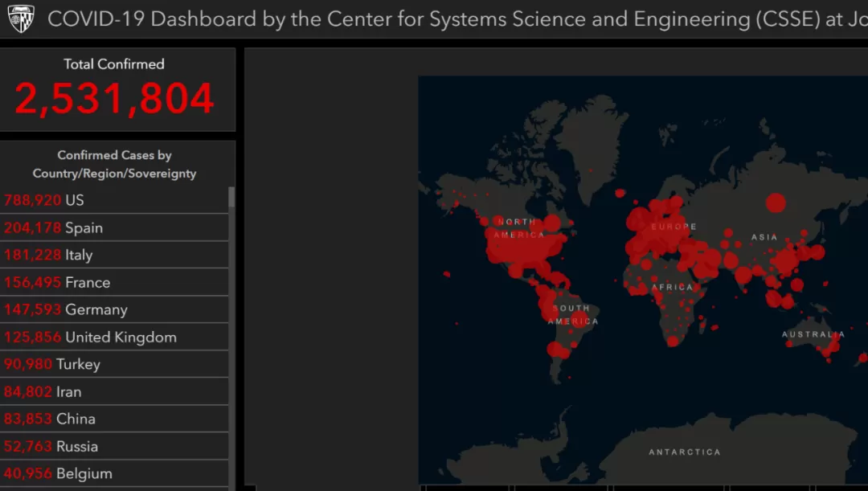Select the Italy row with 181,228 cases

click(x=114, y=255)
